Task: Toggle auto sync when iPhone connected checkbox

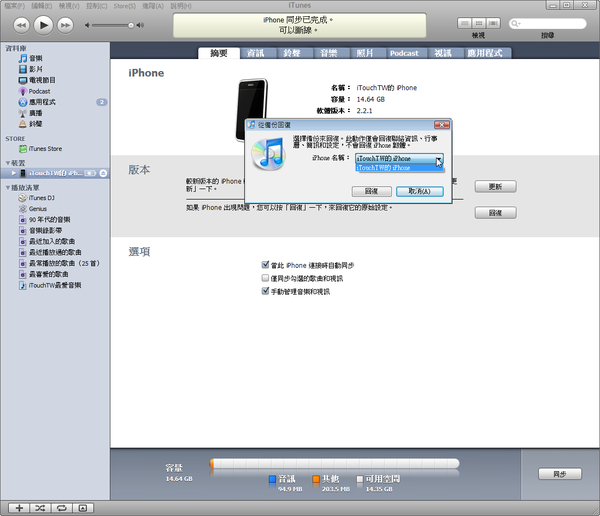Action: [x=266, y=265]
